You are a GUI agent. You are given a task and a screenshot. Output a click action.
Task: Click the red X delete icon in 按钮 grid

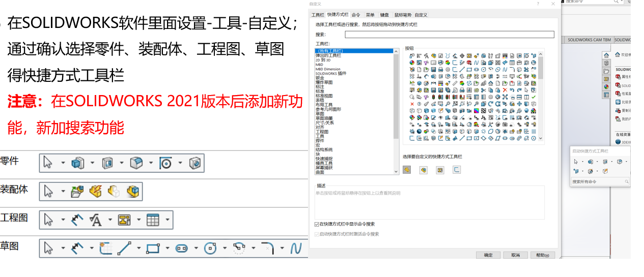click(505, 90)
